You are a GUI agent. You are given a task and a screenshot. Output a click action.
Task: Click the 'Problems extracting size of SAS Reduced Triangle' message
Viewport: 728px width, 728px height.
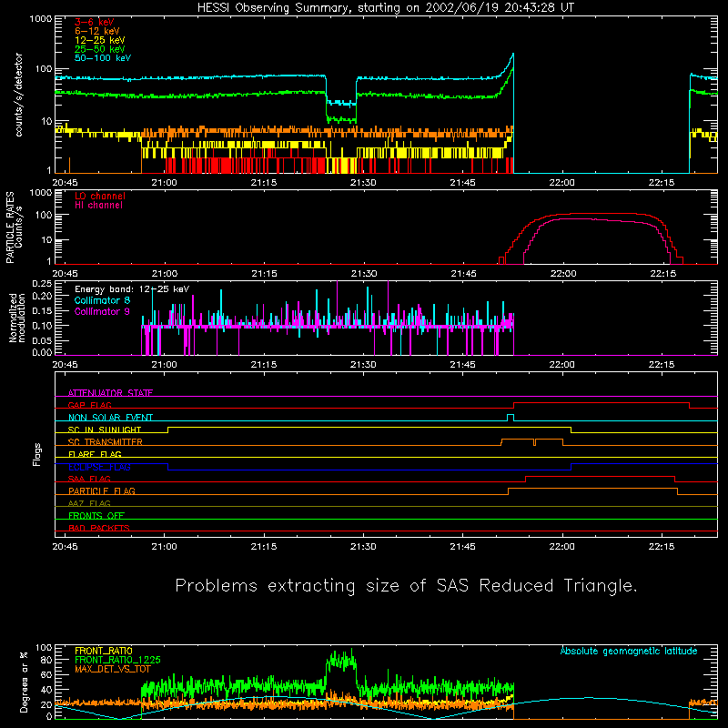pos(406,586)
